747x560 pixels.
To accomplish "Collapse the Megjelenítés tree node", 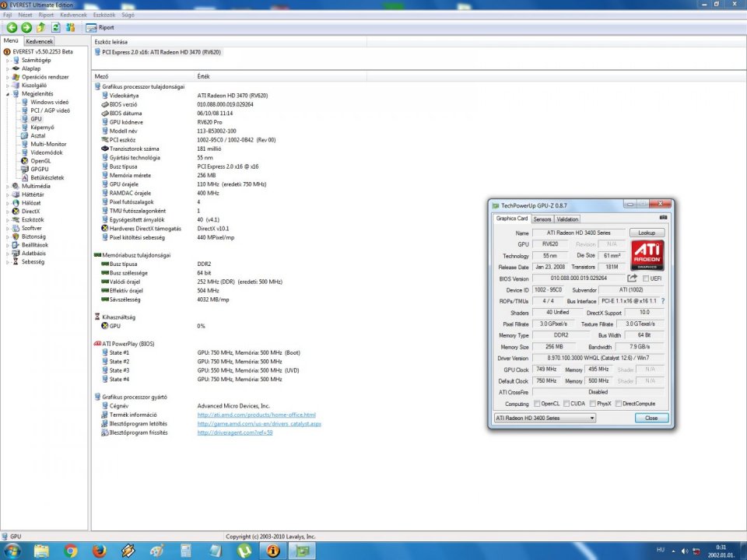I will (x=8, y=94).
